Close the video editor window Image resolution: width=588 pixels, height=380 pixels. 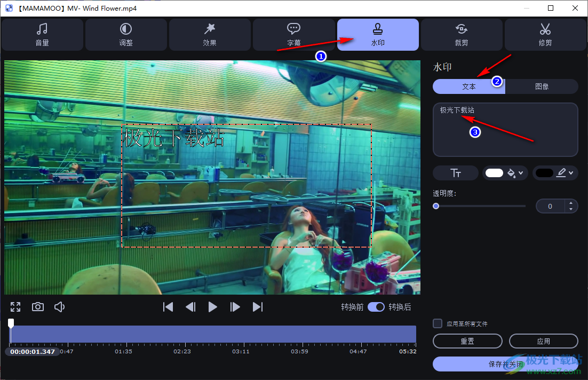[x=575, y=8]
